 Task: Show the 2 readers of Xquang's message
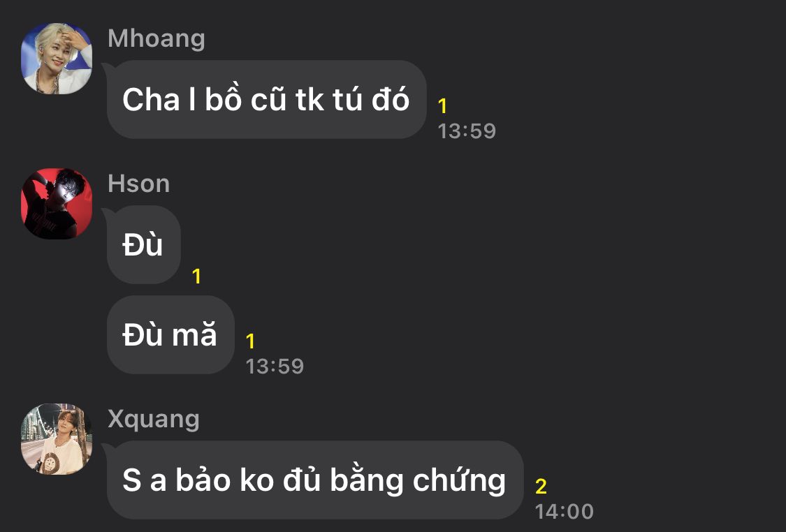541,487
